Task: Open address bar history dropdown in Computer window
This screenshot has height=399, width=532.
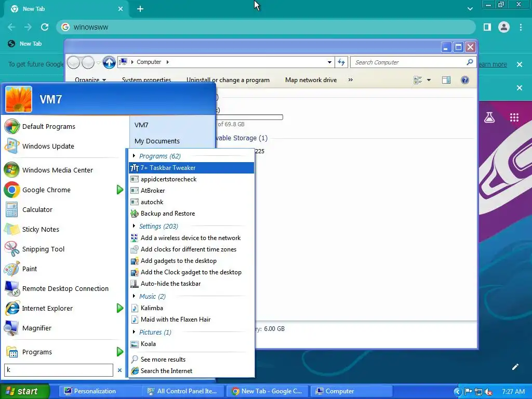Action: tap(329, 62)
